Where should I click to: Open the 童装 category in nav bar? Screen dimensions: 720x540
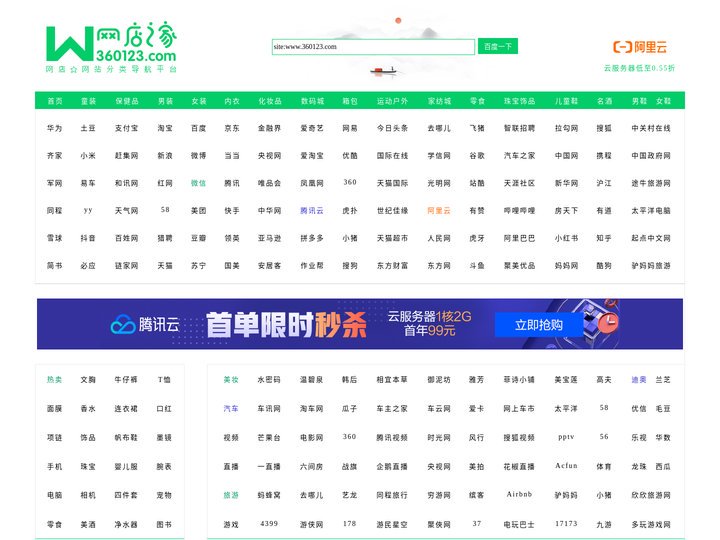point(88,101)
